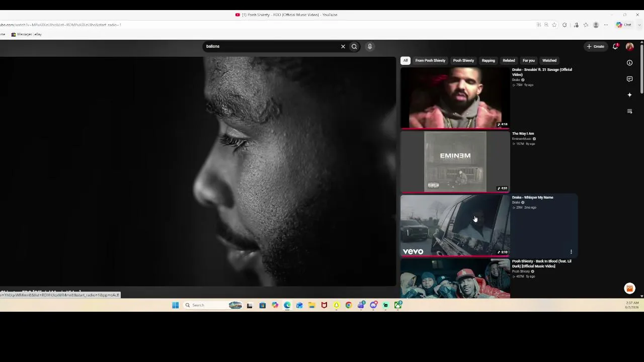Open Microsoft Store from taskbar
Image resolution: width=644 pixels, height=362 pixels.
(263, 305)
